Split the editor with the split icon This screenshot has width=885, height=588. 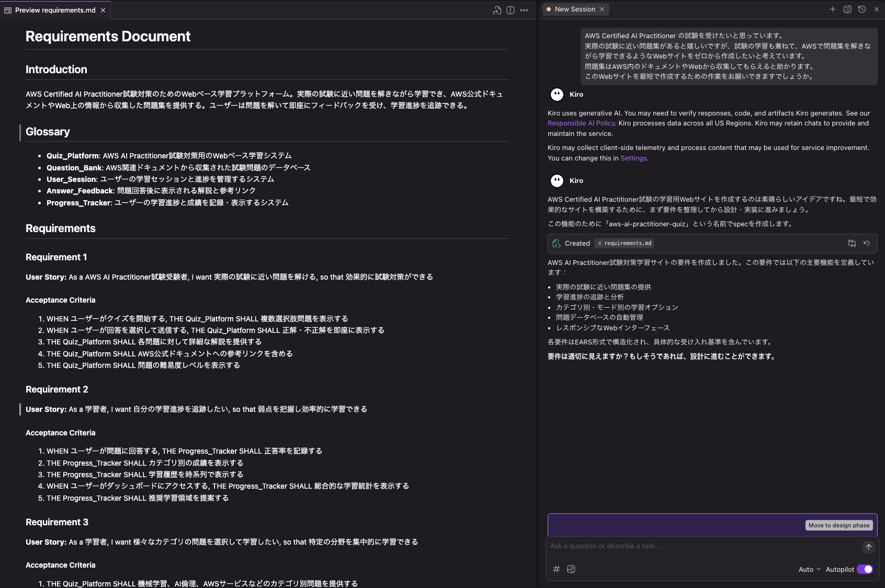(510, 10)
